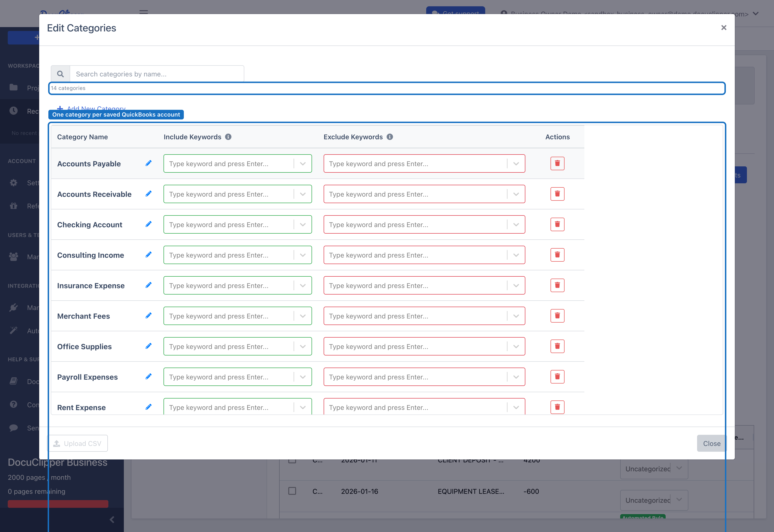Edit the Payroll Expenses category name

point(148,377)
